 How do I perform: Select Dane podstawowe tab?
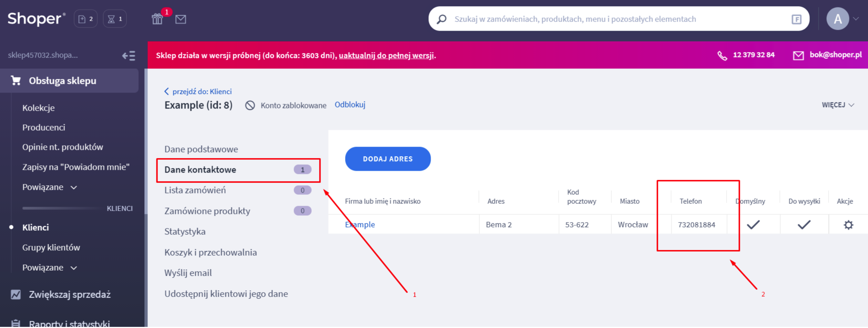point(201,150)
